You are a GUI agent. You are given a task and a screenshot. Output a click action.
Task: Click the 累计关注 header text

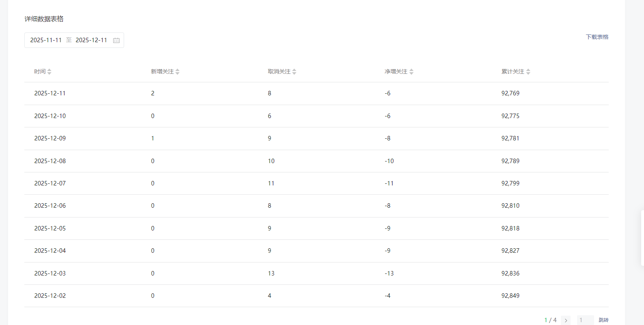(513, 72)
